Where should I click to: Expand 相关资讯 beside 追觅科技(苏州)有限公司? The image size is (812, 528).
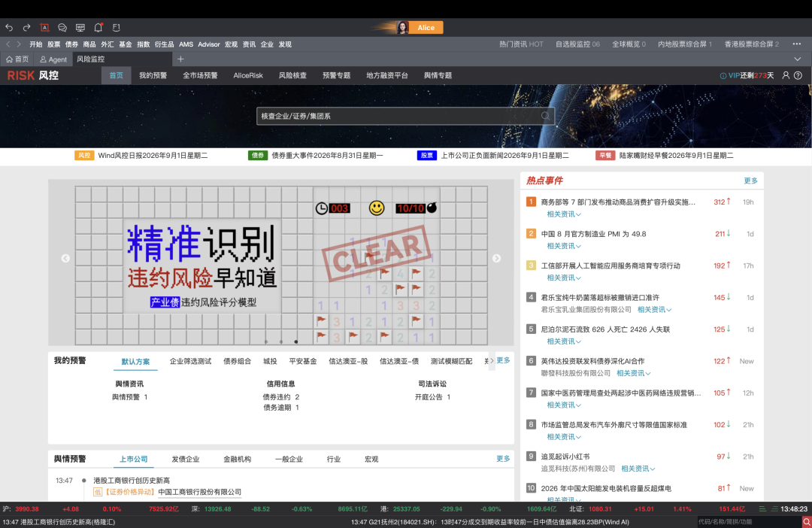[638, 469]
